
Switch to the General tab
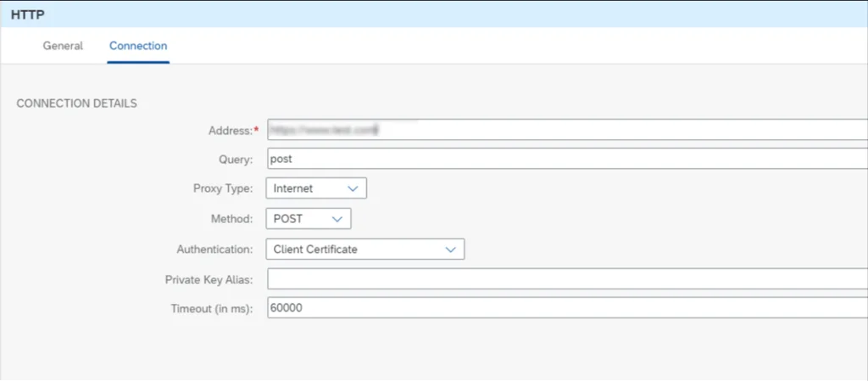(63, 46)
